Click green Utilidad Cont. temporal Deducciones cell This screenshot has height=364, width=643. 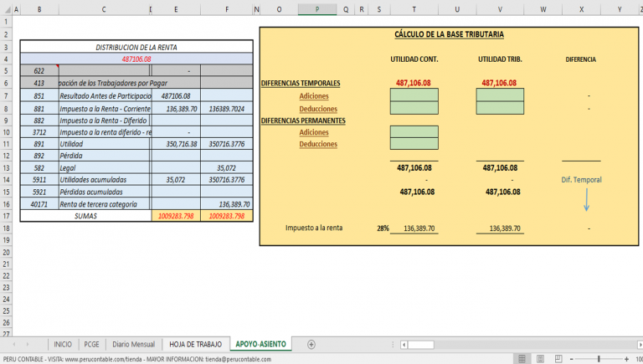414,108
